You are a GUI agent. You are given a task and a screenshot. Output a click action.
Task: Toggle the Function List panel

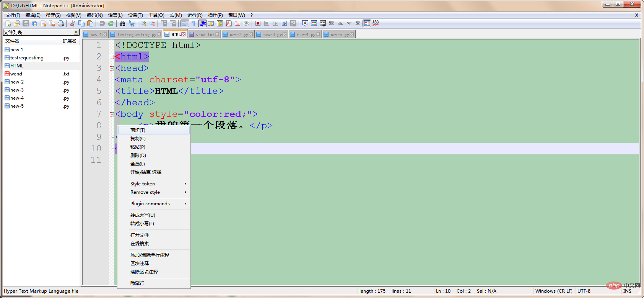tap(228, 23)
